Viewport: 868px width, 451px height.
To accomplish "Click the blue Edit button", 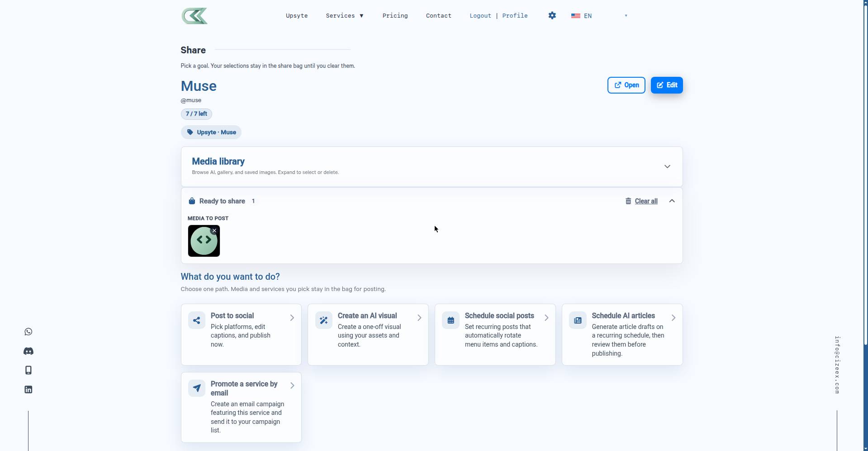I will (667, 85).
